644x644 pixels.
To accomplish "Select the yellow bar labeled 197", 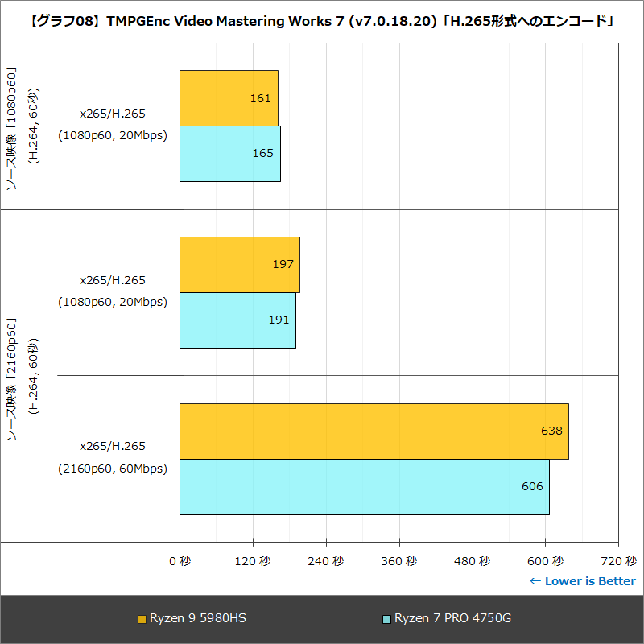I will pyautogui.click(x=239, y=264).
